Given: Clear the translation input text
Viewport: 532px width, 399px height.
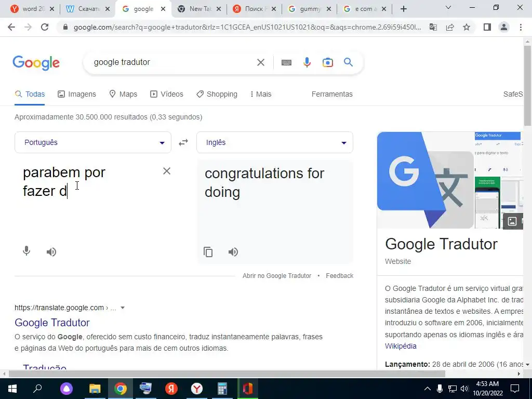Looking at the screenshot, I should tap(167, 171).
